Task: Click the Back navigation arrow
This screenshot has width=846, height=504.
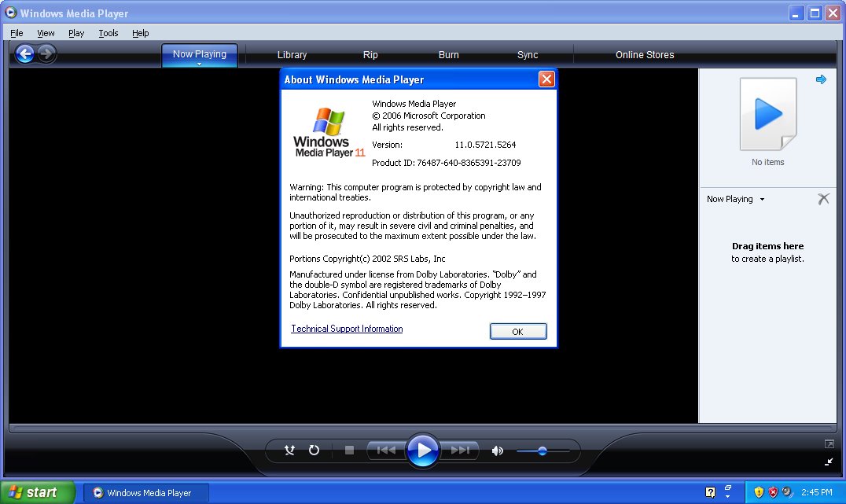Action: [25, 54]
